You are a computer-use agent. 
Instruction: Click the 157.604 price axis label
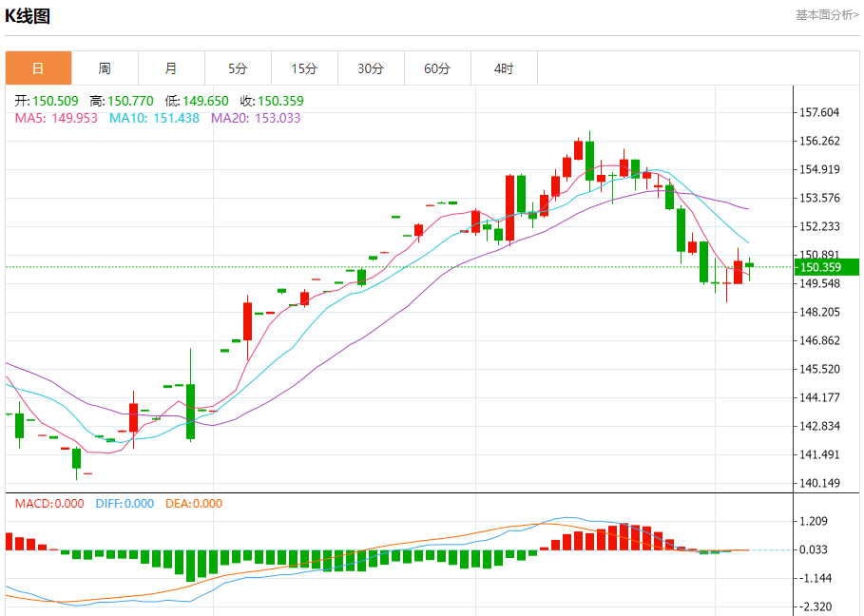pyautogui.click(x=819, y=112)
